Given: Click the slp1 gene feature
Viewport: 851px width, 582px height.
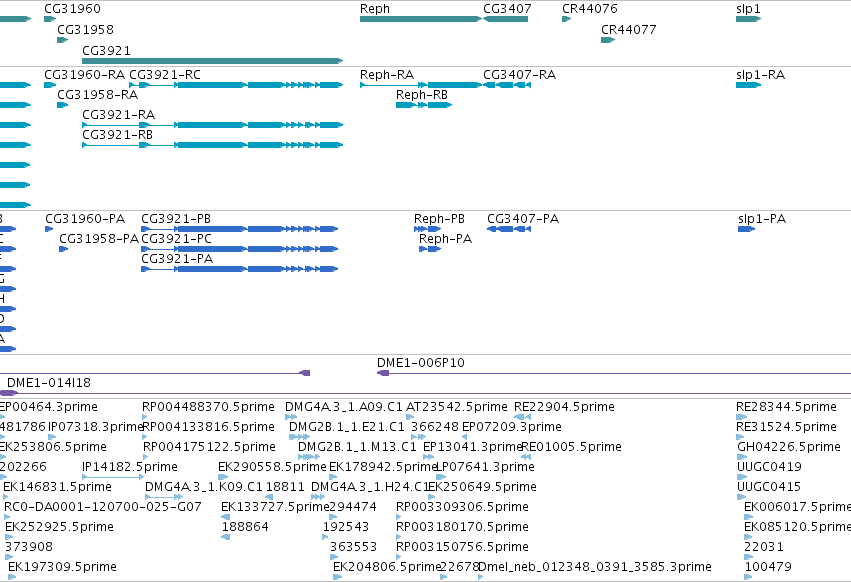Looking at the screenshot, I should pos(748,19).
